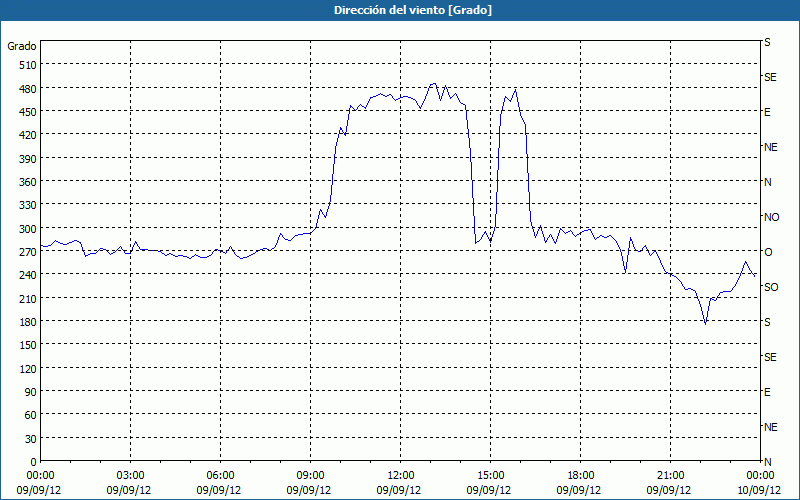Click the "12:00" time axis label
Viewport: 800px width, 500px height.
point(401,476)
